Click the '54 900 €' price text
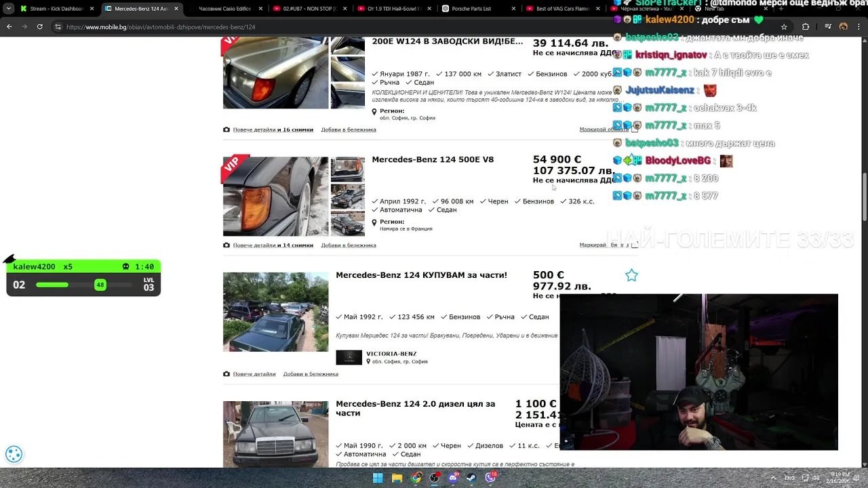 557,159
